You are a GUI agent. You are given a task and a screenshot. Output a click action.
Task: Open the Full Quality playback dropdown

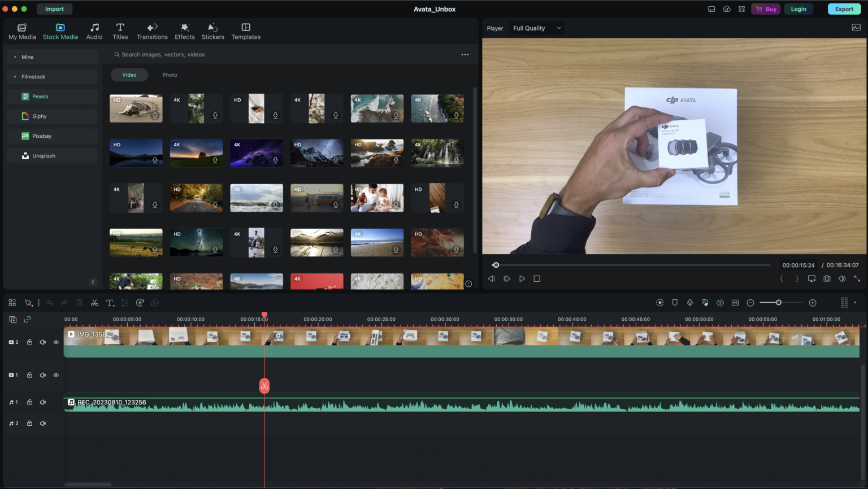click(x=535, y=28)
